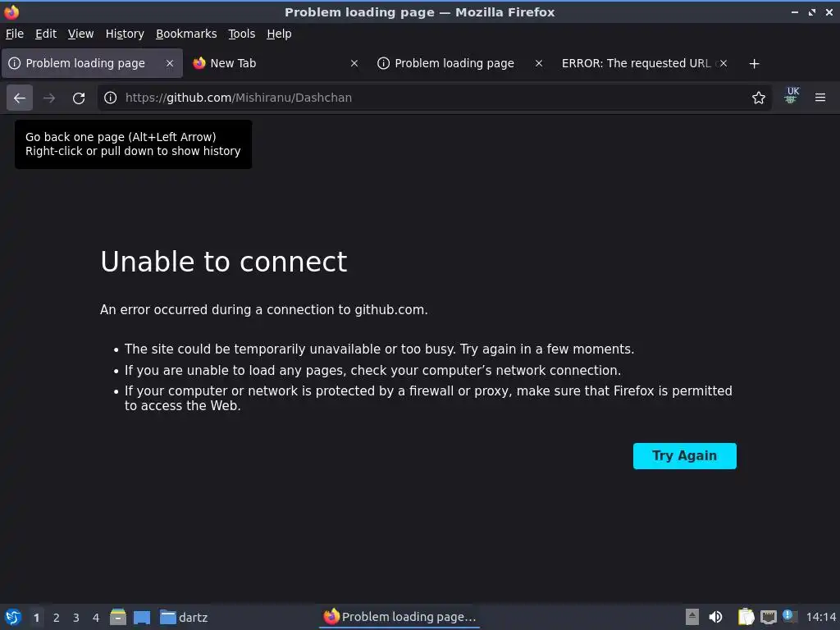This screenshot has width=840, height=630.
Task: Switch to workspace 3 in the taskbar
Action: [76, 618]
